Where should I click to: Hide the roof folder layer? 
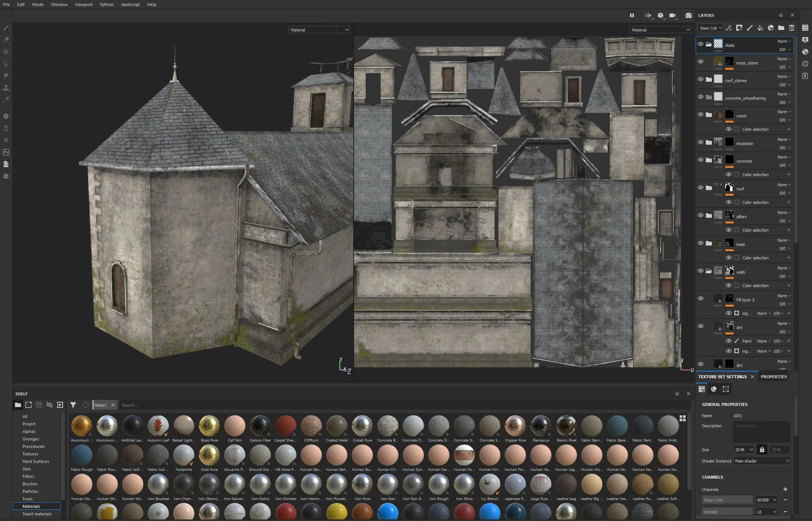[700, 187]
